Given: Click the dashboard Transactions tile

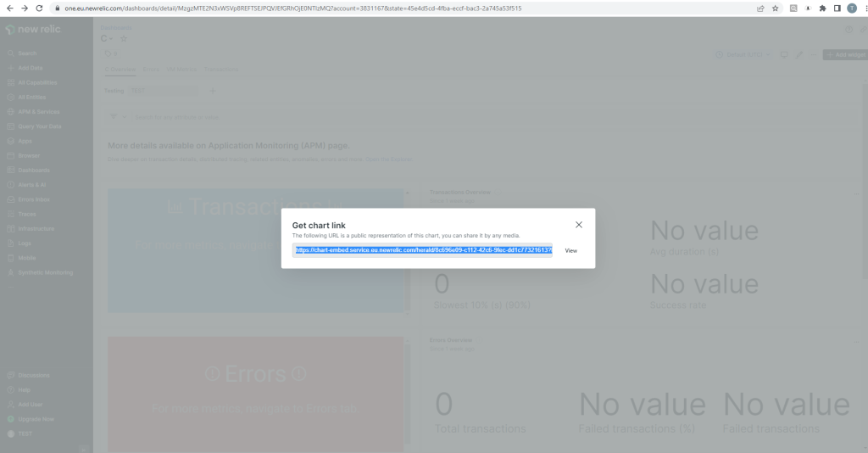Looking at the screenshot, I should point(256,251).
